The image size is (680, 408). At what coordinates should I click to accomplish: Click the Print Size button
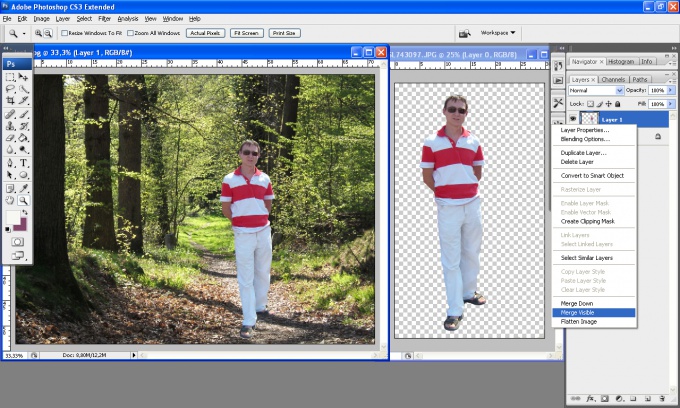pyautogui.click(x=284, y=33)
